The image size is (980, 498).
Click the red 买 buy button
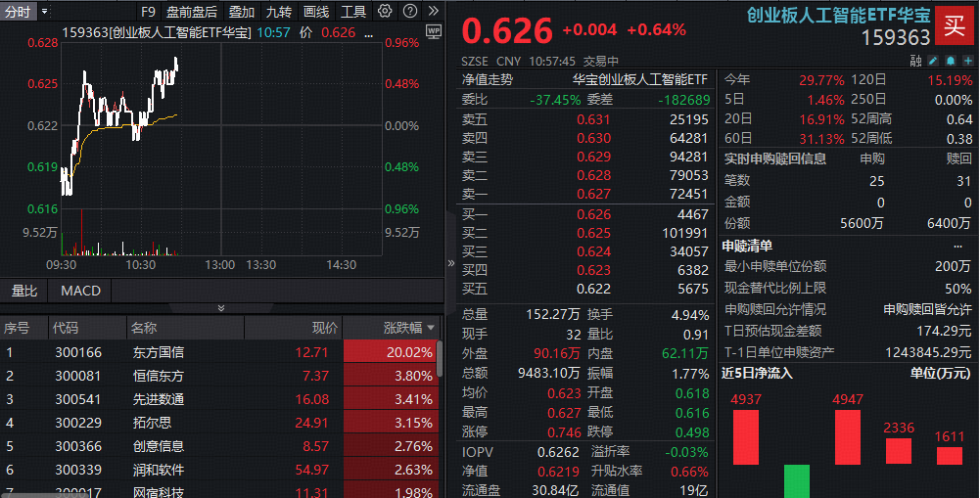pos(955,25)
